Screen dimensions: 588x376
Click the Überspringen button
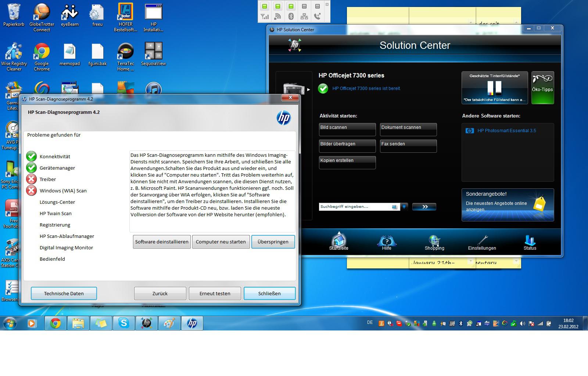(273, 242)
